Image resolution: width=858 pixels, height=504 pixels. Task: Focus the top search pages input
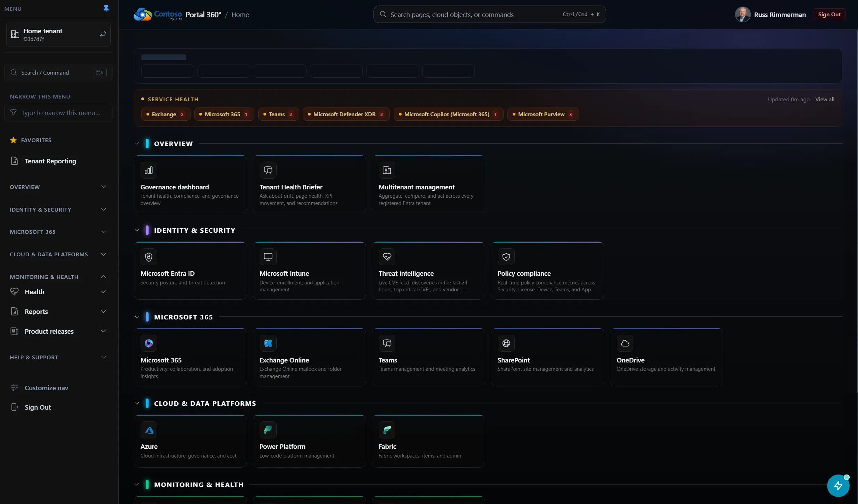(489, 15)
